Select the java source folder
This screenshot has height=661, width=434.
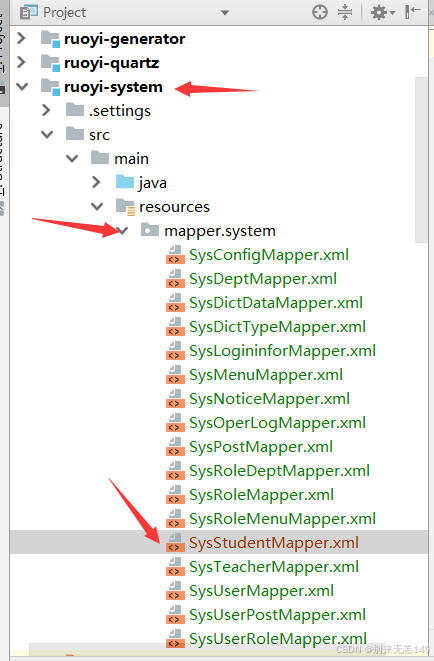[x=153, y=183]
